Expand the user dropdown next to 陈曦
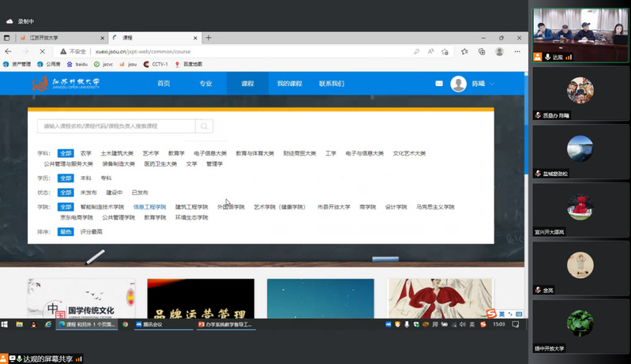The height and width of the screenshot is (364, 631). click(492, 84)
